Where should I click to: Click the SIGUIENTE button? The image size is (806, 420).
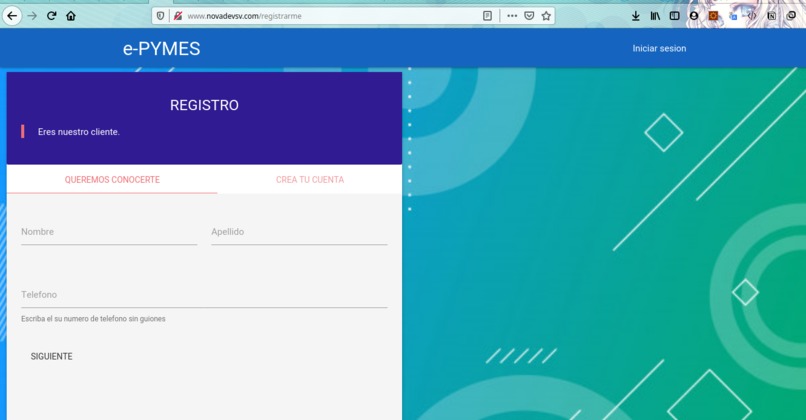[x=51, y=356]
